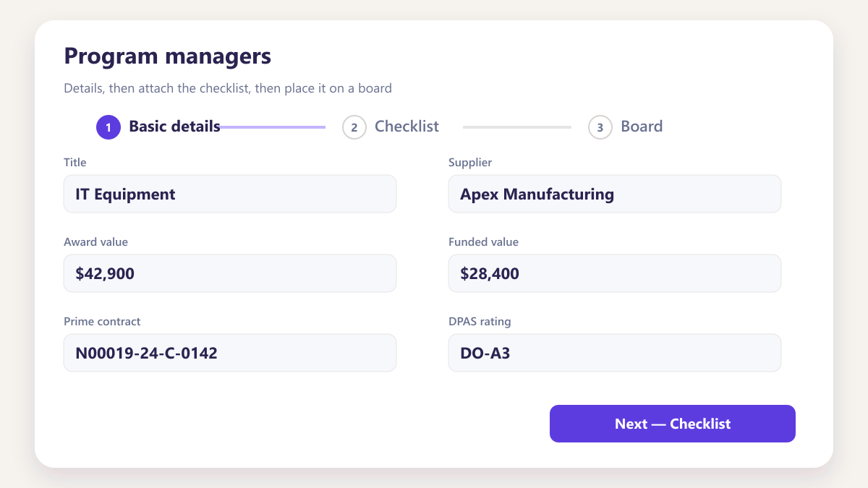Image resolution: width=868 pixels, height=488 pixels.
Task: Click the Next — Checklist button
Action: point(673,424)
